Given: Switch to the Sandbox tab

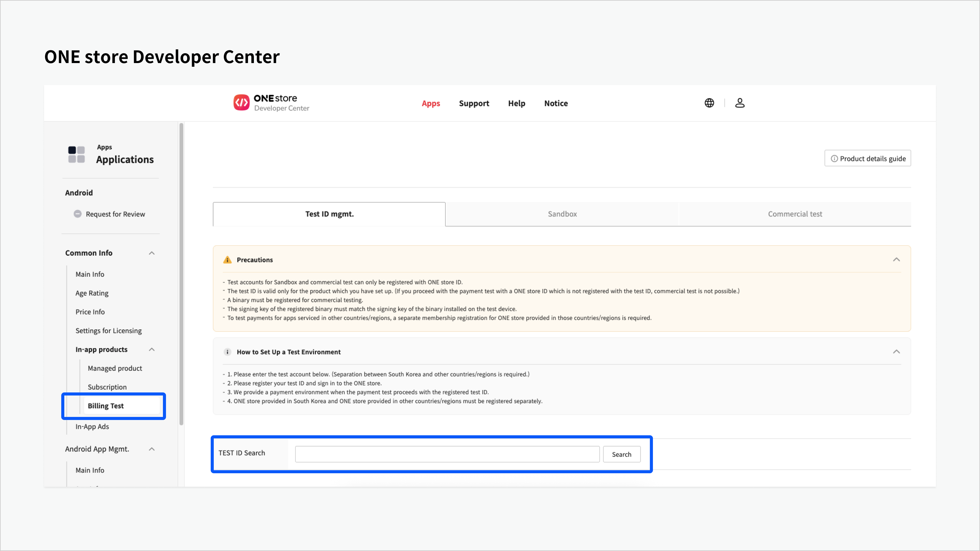Looking at the screenshot, I should click(562, 214).
